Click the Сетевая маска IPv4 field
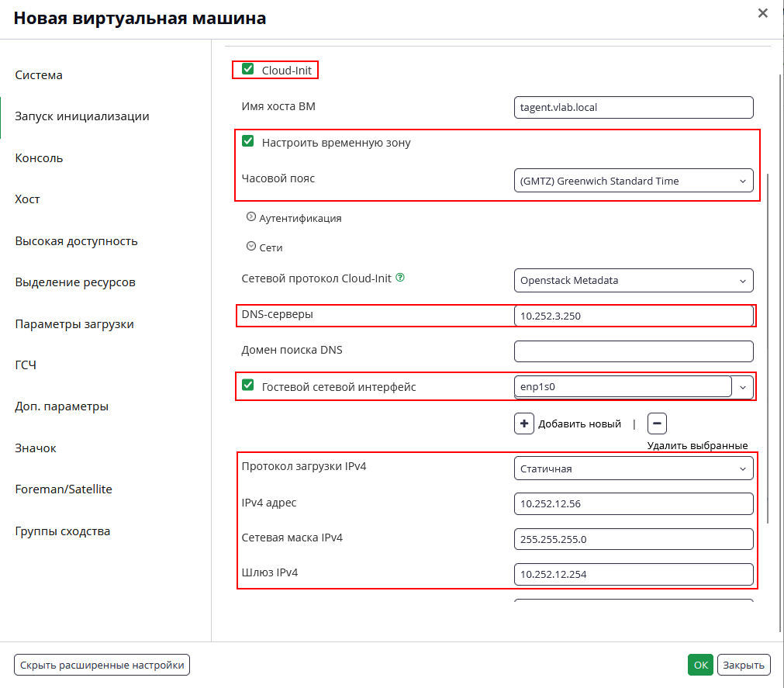This screenshot has height=688, width=784. (634, 539)
